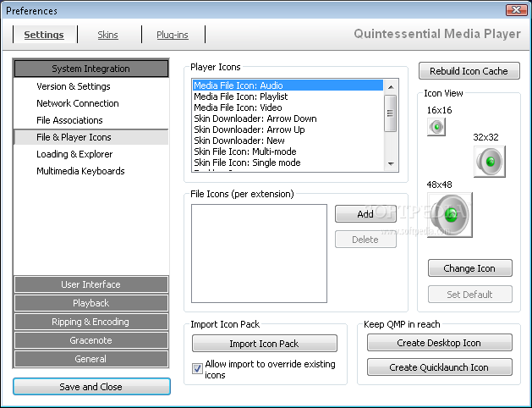Close the Preferences window

(517, 10)
